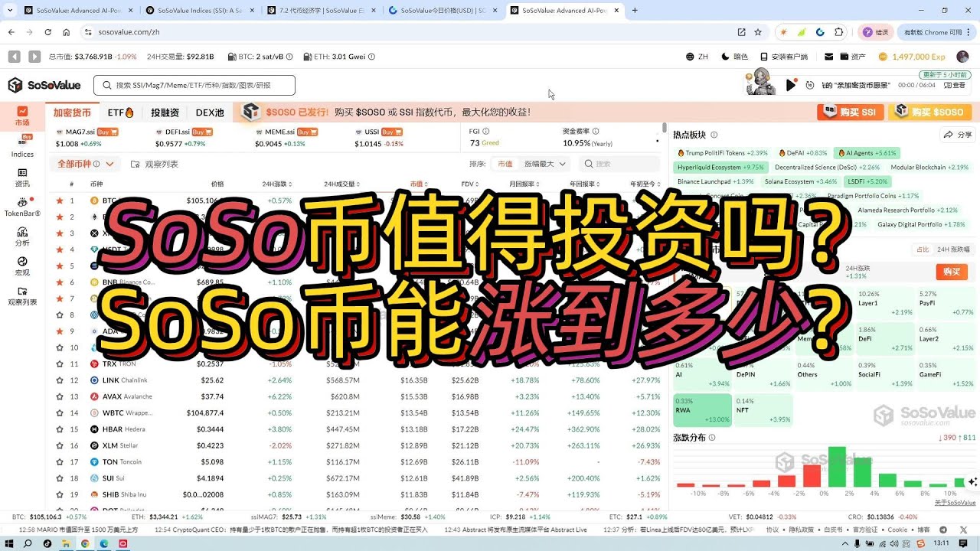The width and height of the screenshot is (980, 551).
Task: Click Buy next to USSI
Action: [392, 132]
